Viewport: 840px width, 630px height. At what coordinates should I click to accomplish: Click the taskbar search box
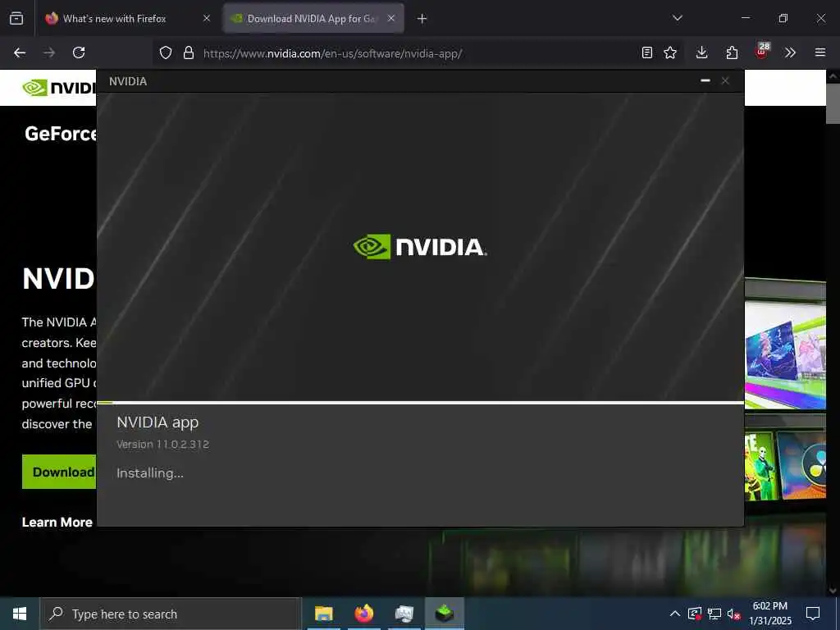coord(171,614)
